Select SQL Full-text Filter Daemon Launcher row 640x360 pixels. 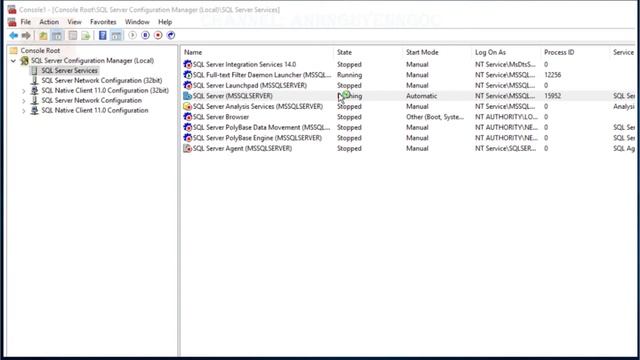(408, 75)
